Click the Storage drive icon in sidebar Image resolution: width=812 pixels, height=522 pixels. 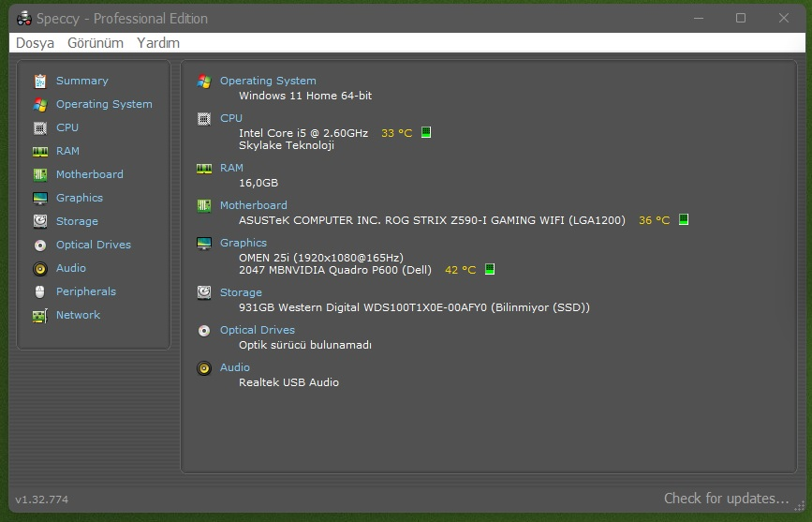[40, 221]
